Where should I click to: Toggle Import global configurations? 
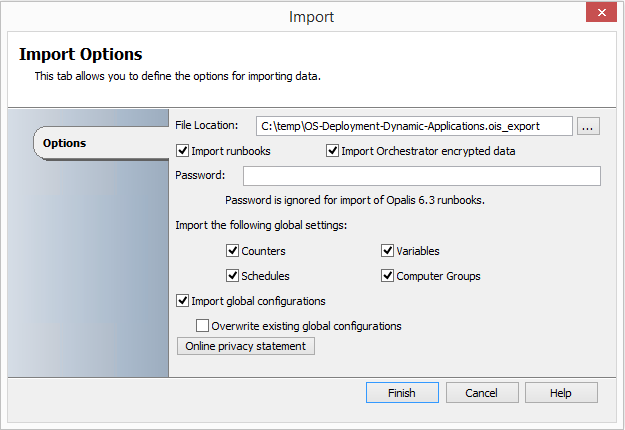(183, 301)
